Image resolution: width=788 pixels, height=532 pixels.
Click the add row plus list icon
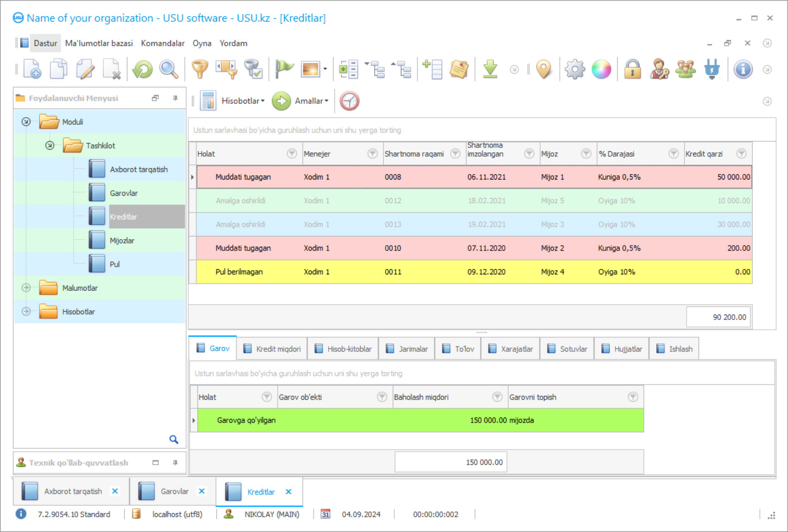pos(432,69)
